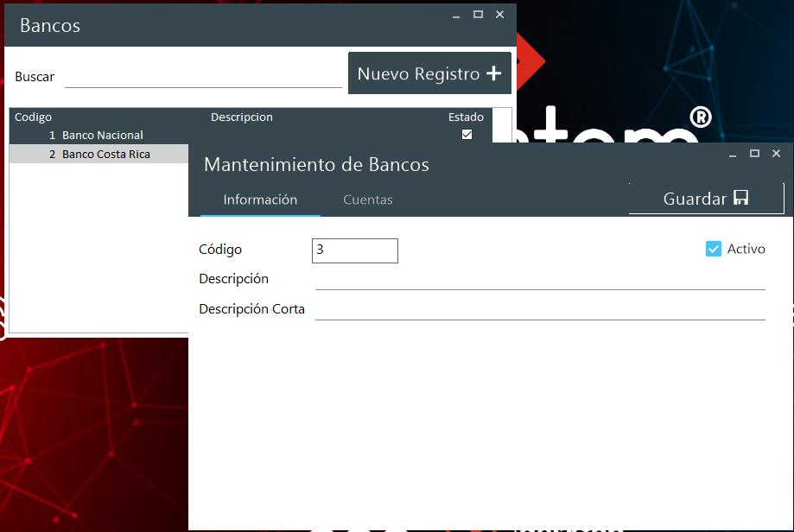
Task: Maximize the Bancos window
Action: (x=478, y=15)
